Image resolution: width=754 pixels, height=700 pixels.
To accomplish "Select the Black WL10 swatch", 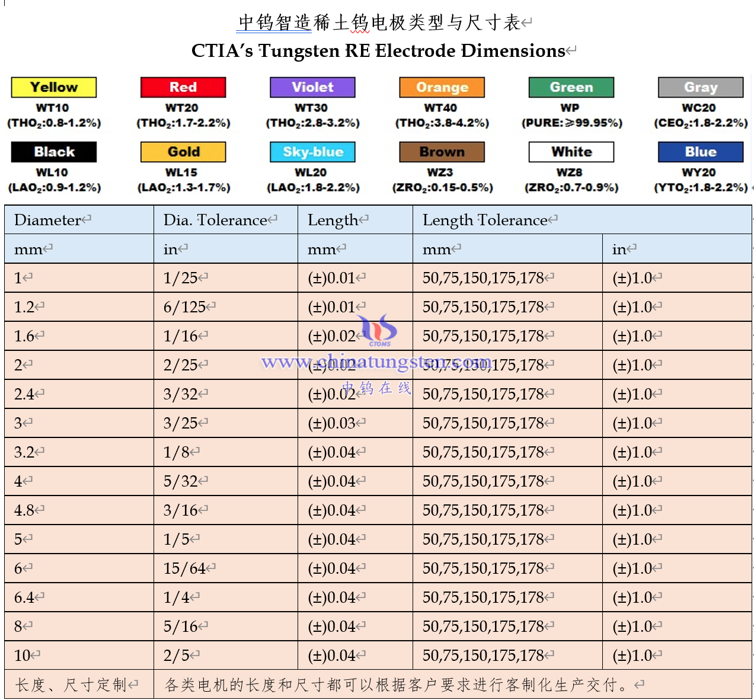I will tap(54, 152).
